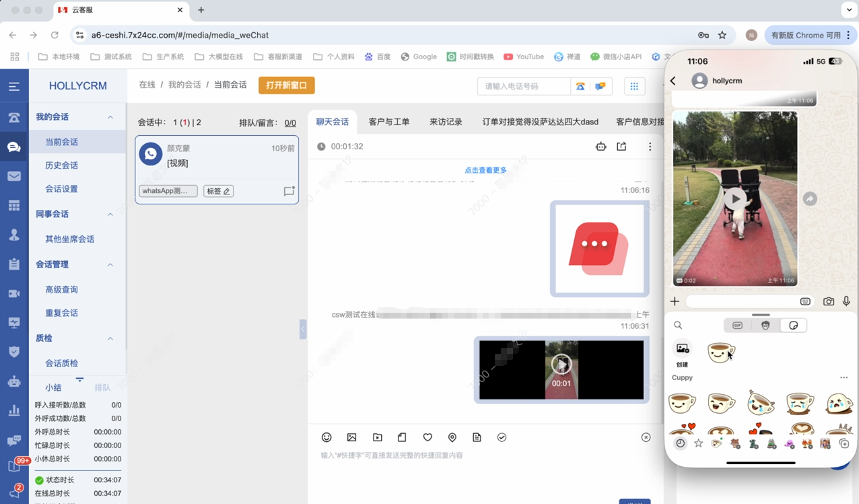Click 点击查看更多 link
This screenshot has height=504, width=859.
tap(486, 170)
